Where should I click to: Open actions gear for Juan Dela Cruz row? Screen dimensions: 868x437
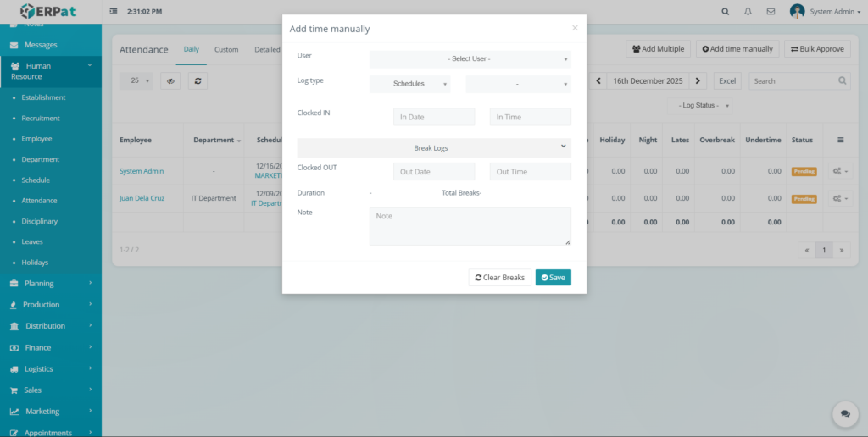coord(840,198)
